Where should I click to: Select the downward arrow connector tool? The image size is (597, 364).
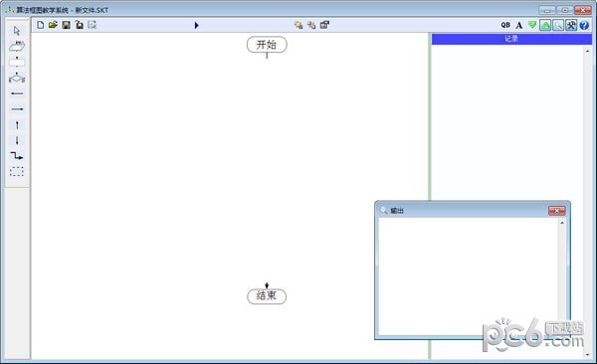[17, 140]
